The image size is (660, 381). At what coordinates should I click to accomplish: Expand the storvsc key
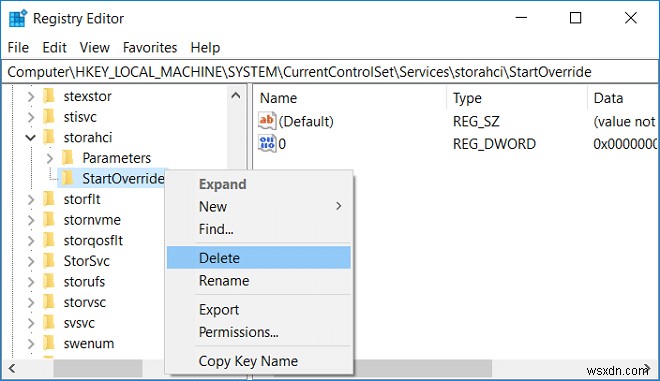point(31,303)
